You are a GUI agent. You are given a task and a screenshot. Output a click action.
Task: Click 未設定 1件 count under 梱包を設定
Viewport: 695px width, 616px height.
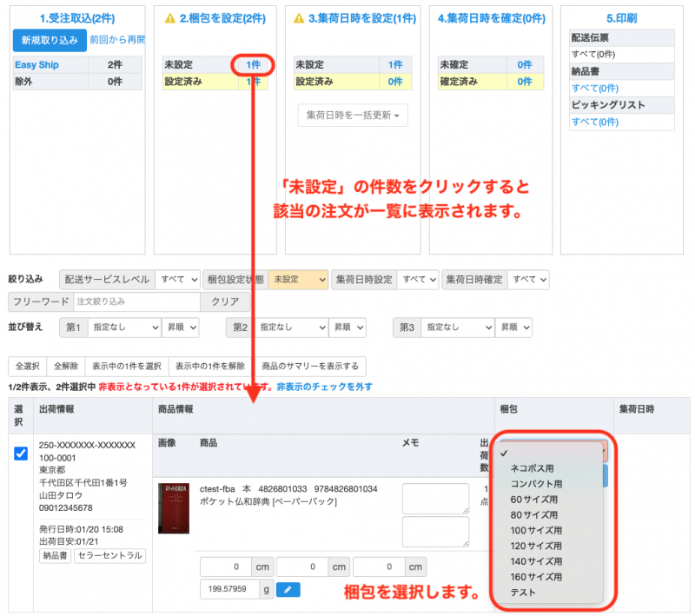pyautogui.click(x=253, y=64)
